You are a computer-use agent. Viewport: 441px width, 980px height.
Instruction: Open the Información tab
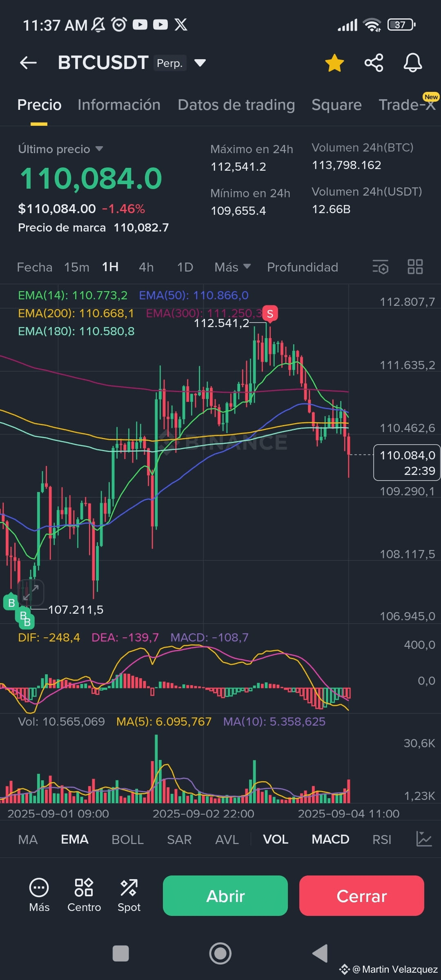pos(119,105)
